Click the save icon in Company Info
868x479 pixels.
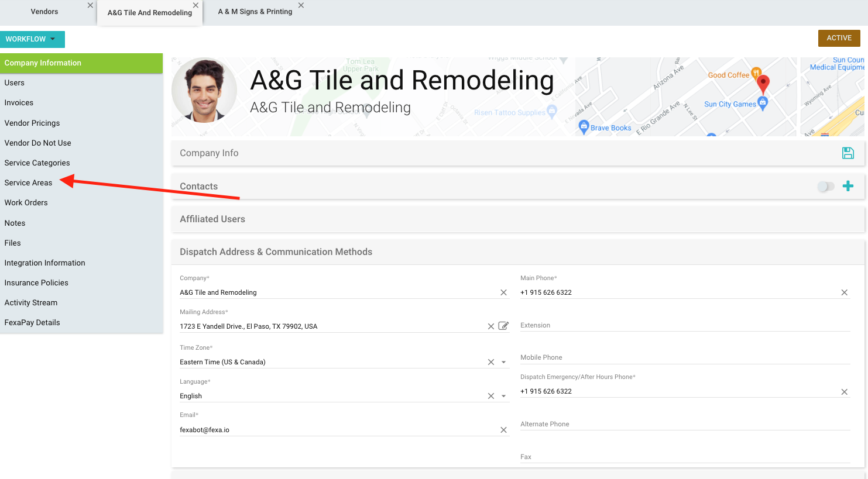848,153
